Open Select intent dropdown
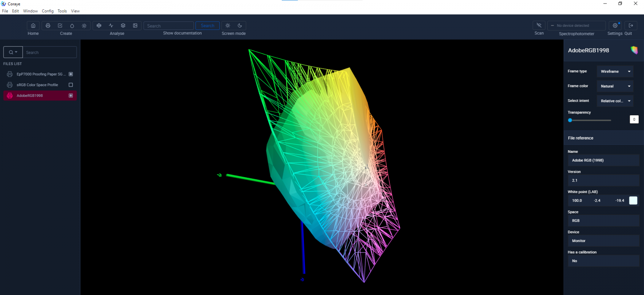Image resolution: width=644 pixels, height=295 pixels. coord(615,101)
